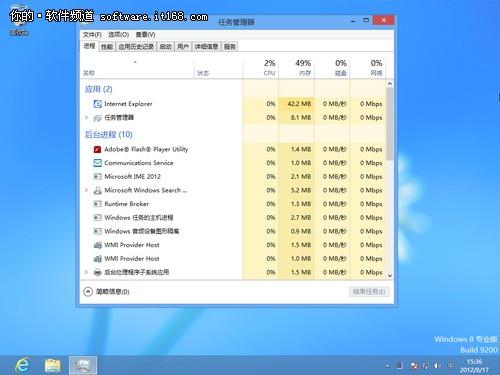Expand the 后台处理程序子系统应用 entry
Viewport: 500px width, 375px height.
(x=86, y=272)
